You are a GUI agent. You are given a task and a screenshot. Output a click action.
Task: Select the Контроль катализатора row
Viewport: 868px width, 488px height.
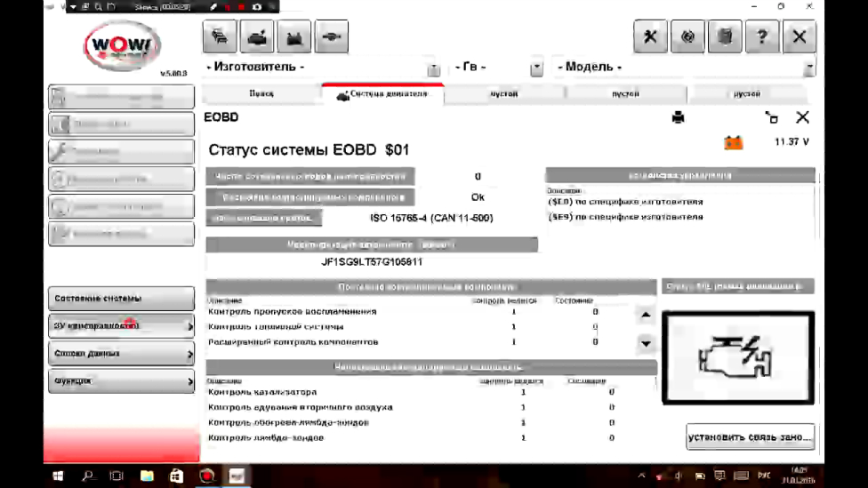tap(430, 392)
